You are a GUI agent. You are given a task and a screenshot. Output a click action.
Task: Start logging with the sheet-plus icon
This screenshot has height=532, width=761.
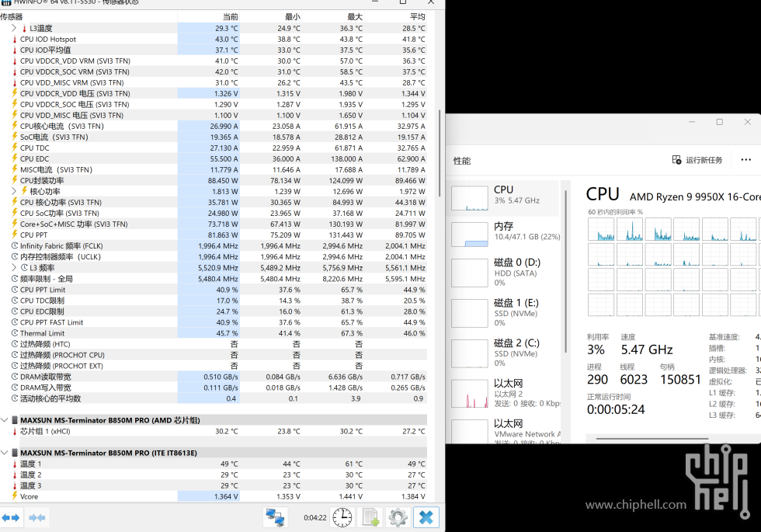click(x=370, y=517)
